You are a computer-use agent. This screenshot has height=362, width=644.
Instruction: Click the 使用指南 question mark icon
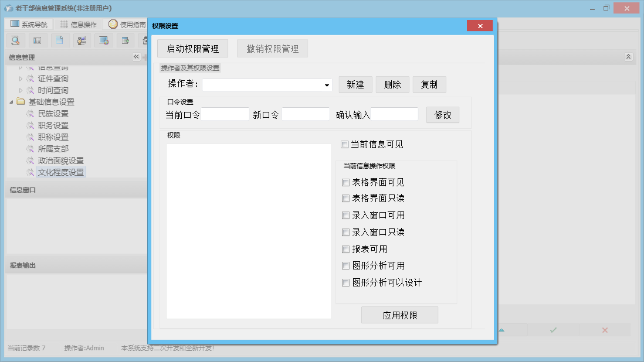point(113,24)
